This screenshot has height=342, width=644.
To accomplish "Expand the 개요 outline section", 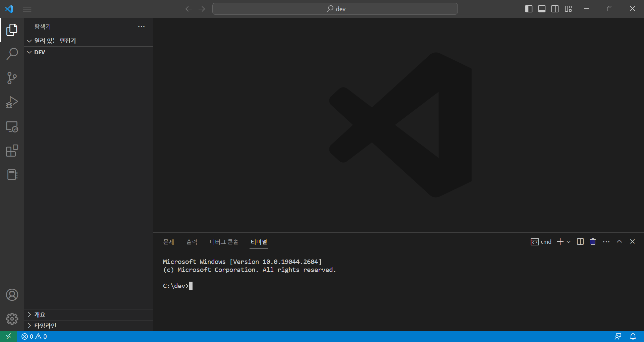I will tap(89, 315).
